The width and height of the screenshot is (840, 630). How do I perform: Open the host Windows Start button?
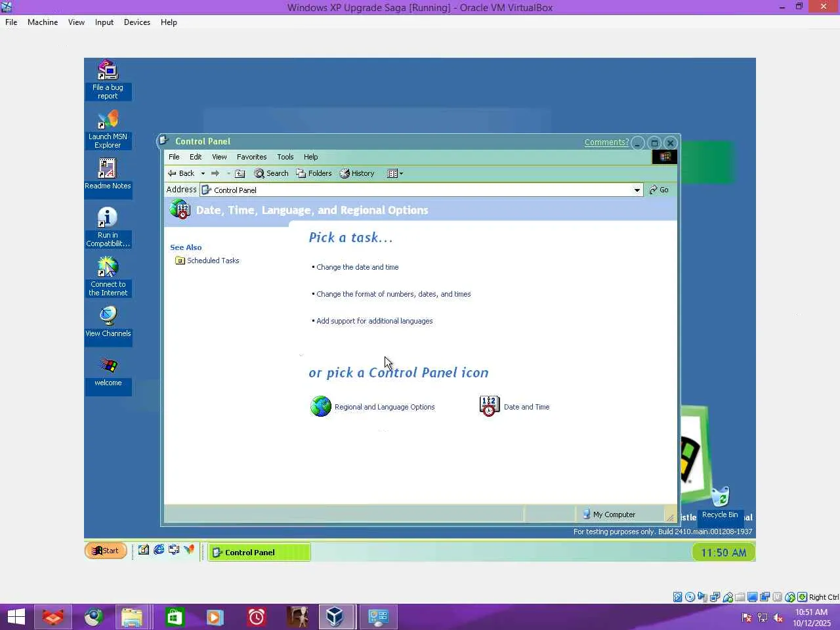[16, 617]
